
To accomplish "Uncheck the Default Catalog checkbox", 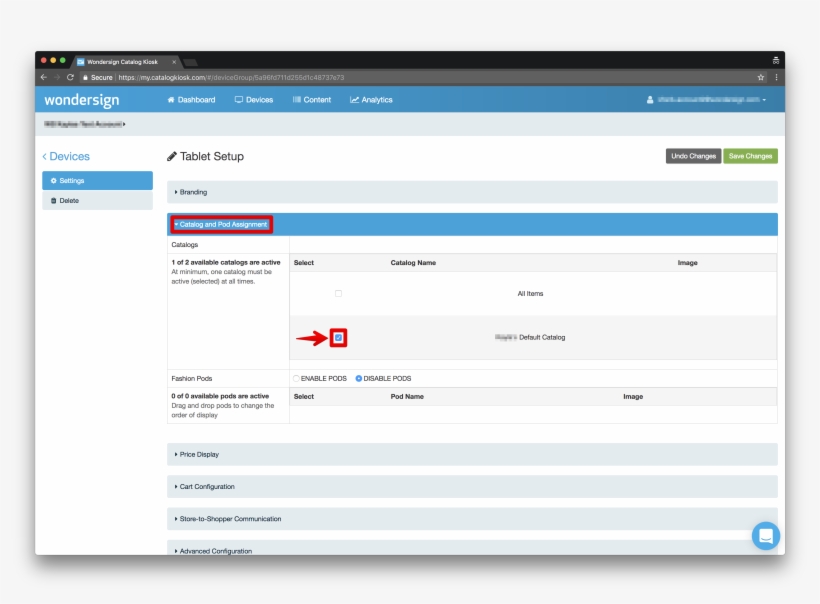I will (x=339, y=338).
